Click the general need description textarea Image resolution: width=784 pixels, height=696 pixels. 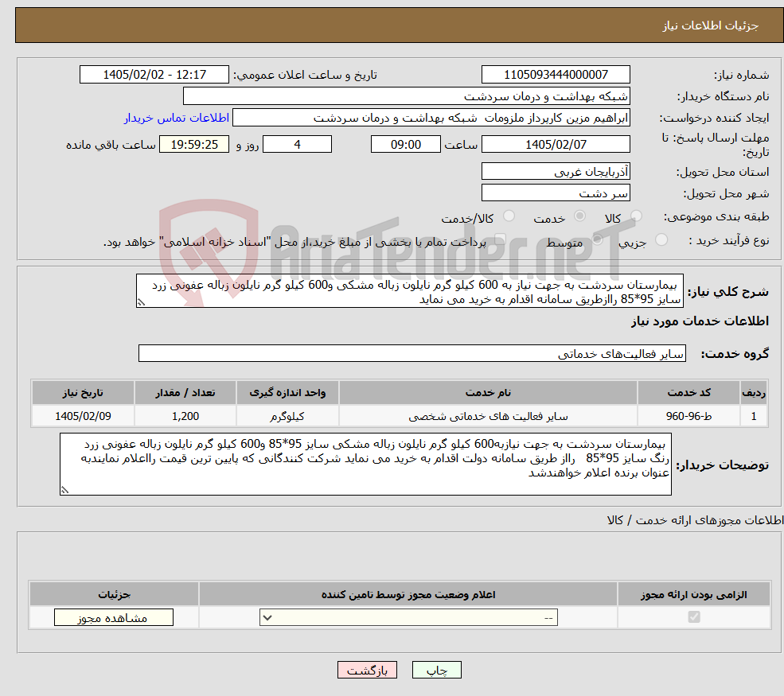tap(409, 291)
